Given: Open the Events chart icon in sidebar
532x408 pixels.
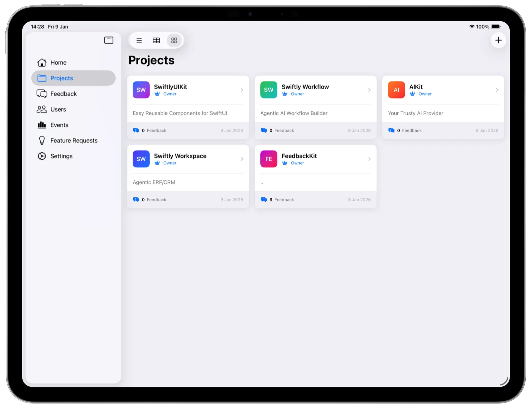Looking at the screenshot, I should [x=42, y=125].
